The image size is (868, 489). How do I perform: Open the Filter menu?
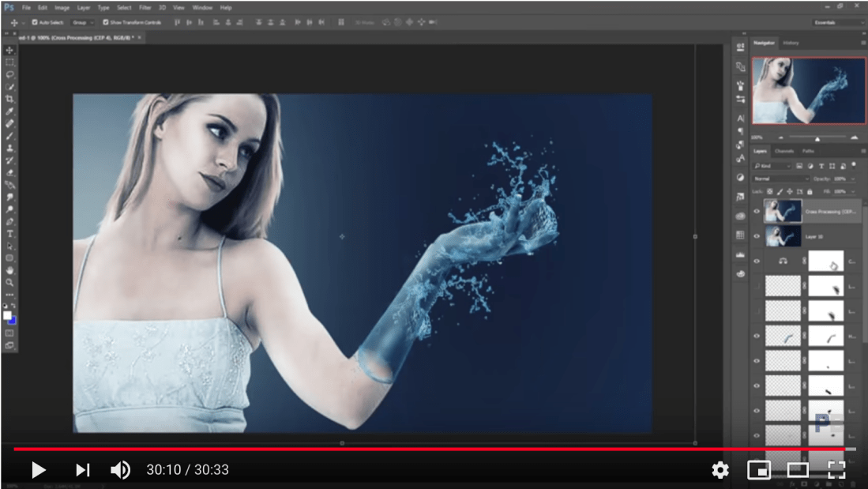tap(145, 7)
